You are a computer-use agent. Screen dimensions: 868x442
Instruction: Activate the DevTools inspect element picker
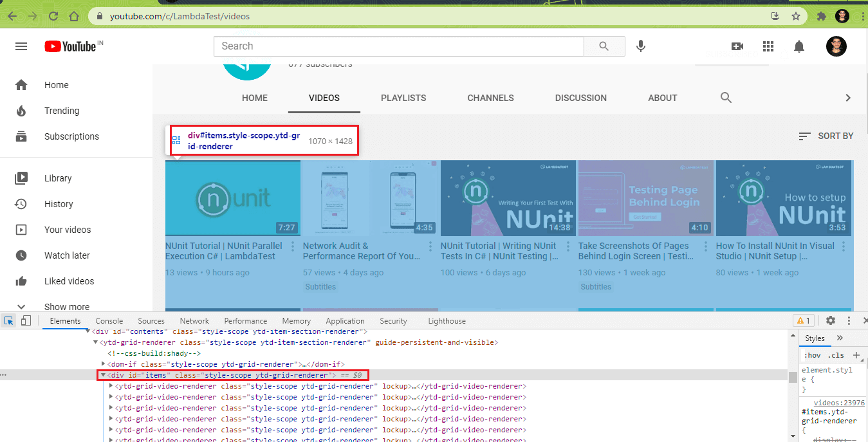(8, 320)
